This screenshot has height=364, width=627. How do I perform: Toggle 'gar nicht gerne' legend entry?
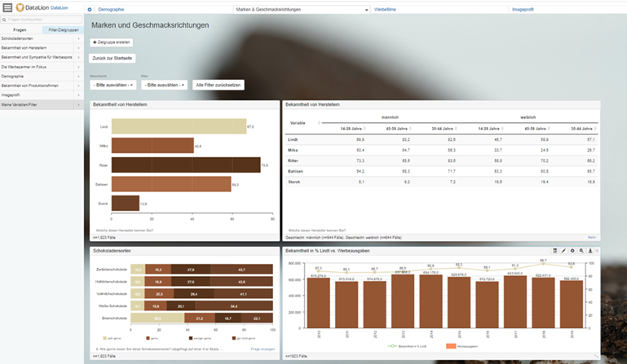244,339
